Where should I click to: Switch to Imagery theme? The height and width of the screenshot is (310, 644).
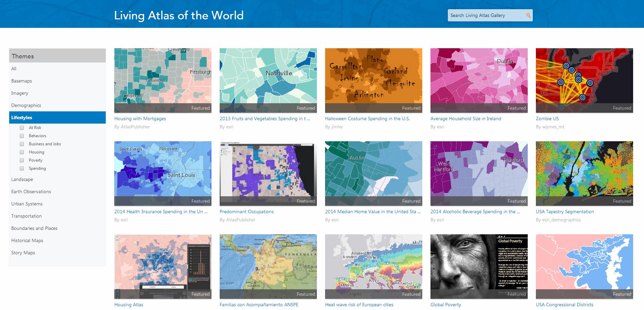point(57,93)
